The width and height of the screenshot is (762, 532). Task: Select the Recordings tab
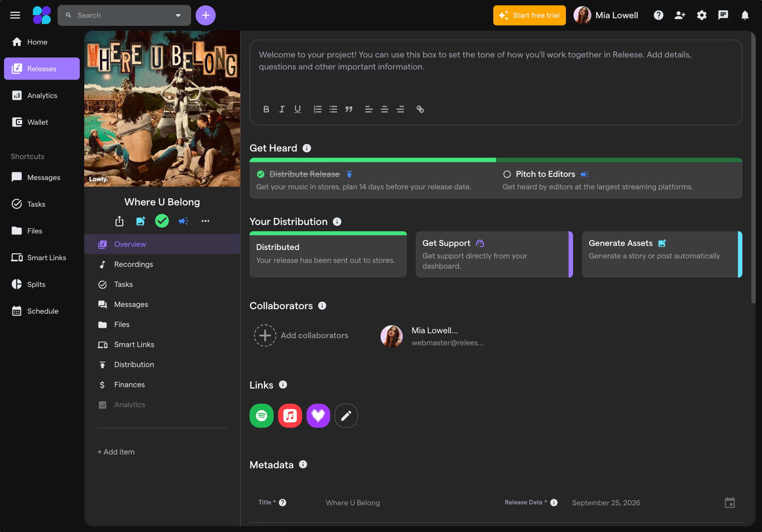coord(162,264)
